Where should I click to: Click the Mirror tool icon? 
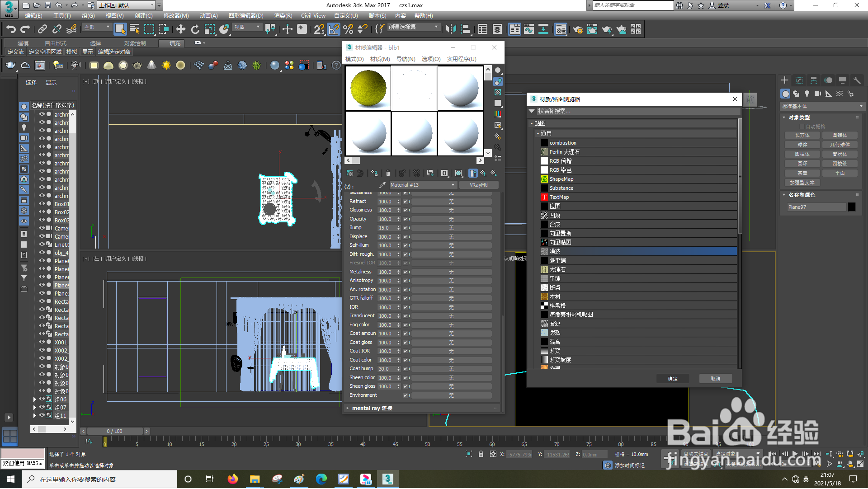click(x=451, y=29)
